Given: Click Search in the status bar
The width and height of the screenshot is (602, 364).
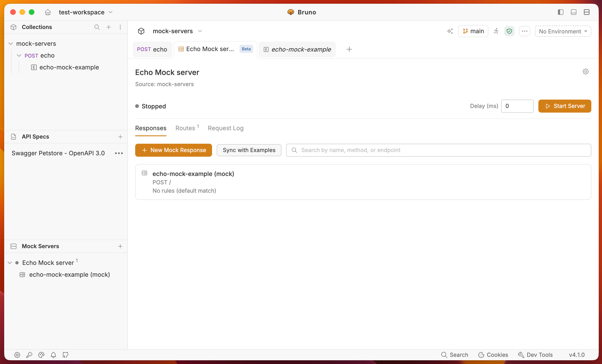Looking at the screenshot, I should (x=455, y=355).
